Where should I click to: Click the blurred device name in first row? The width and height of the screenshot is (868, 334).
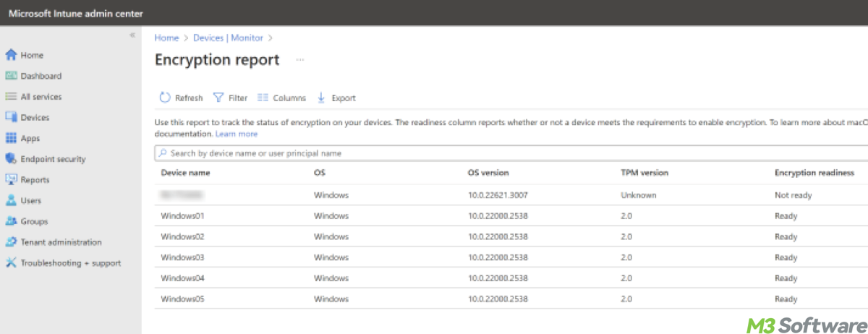182,195
